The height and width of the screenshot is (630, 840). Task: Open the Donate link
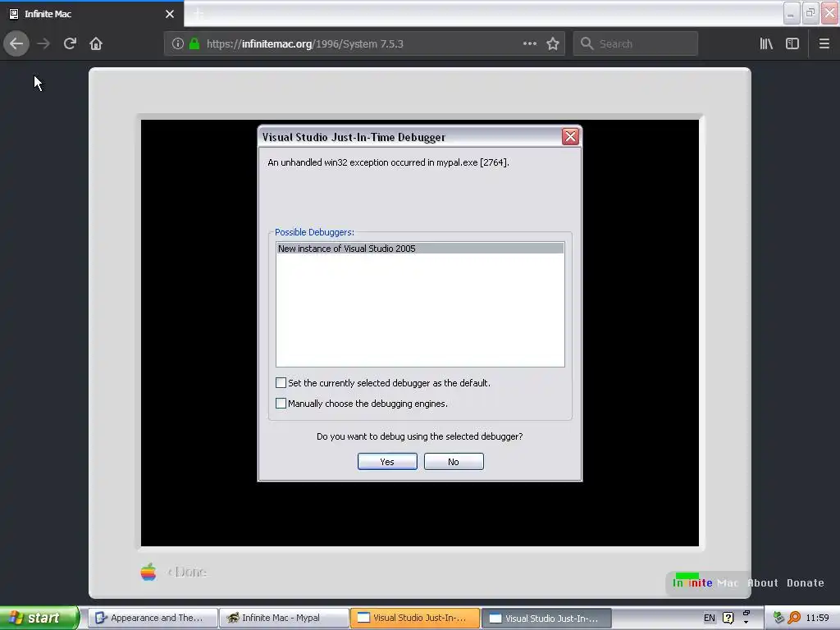coord(806,583)
